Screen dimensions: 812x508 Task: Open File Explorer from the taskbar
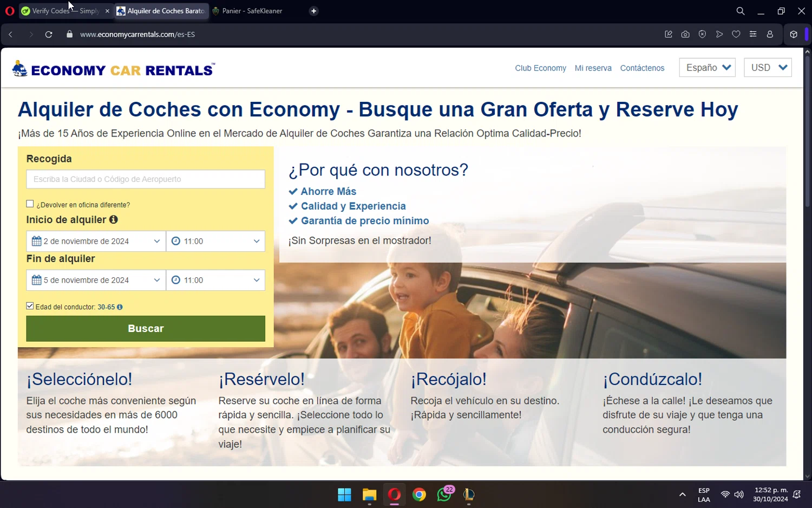tap(369, 494)
